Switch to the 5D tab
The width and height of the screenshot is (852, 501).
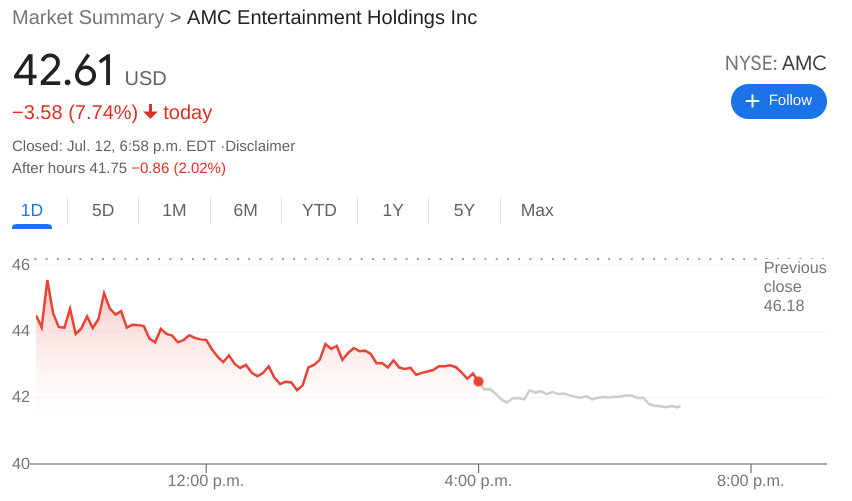click(103, 210)
